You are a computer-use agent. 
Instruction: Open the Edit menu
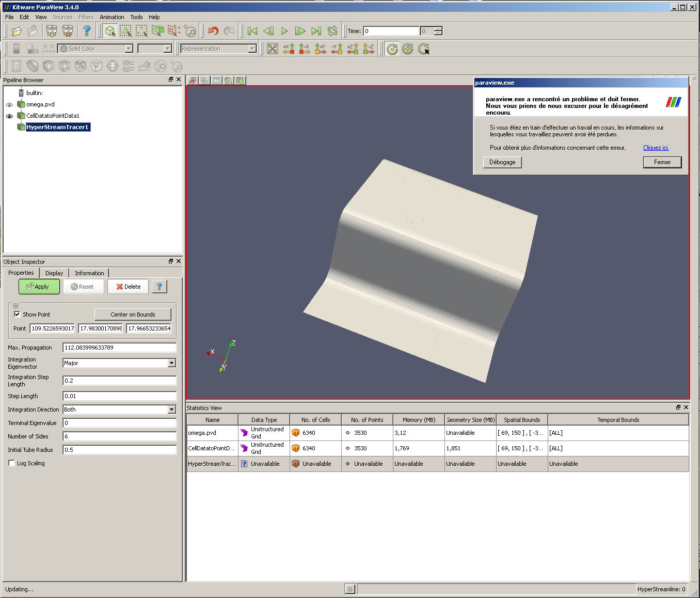pos(24,17)
